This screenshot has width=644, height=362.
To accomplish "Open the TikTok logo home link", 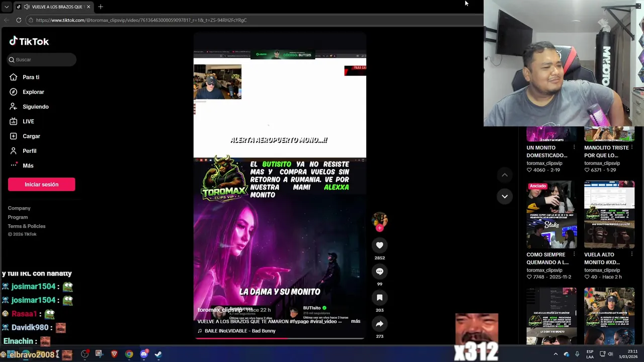I will (29, 41).
